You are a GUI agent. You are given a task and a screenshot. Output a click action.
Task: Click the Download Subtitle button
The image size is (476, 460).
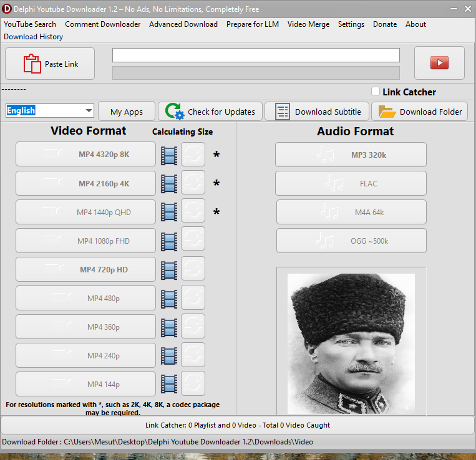(x=317, y=112)
